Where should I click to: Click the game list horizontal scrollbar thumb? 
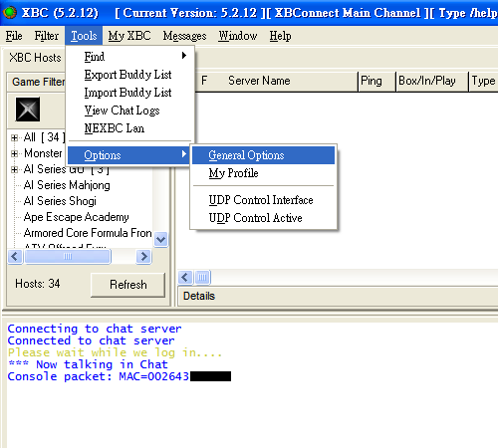(68, 257)
